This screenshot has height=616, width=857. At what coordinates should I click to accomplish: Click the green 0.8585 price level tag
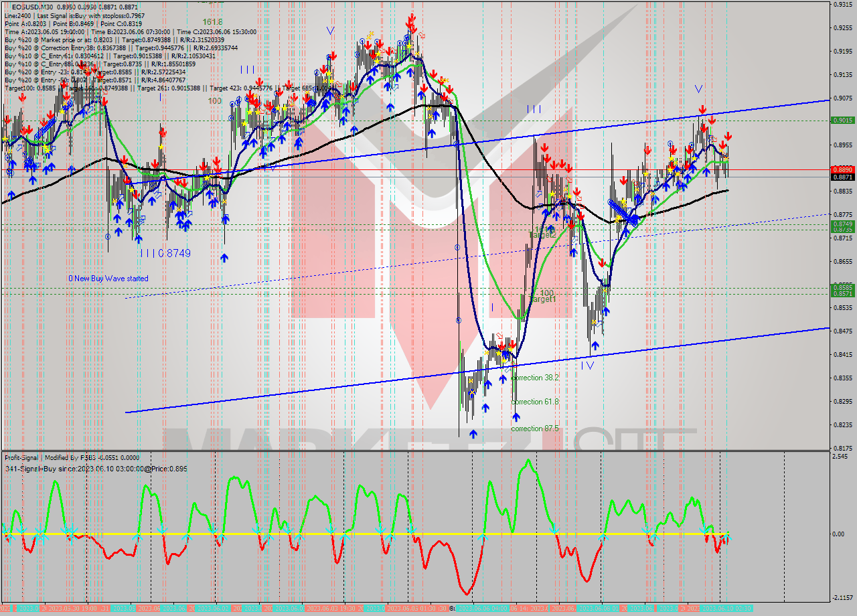842,287
